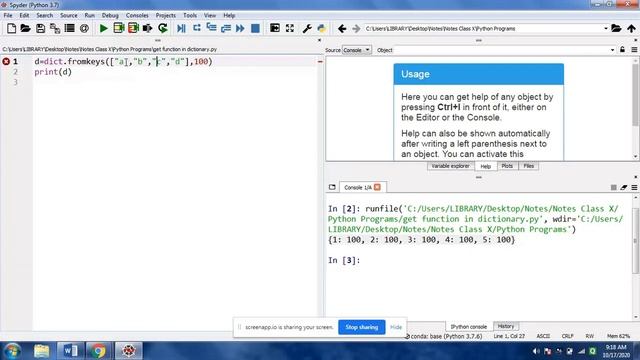Image resolution: width=640 pixels, height=360 pixels.
Task: Click Hide link in sharing banner
Action: [x=396, y=327]
